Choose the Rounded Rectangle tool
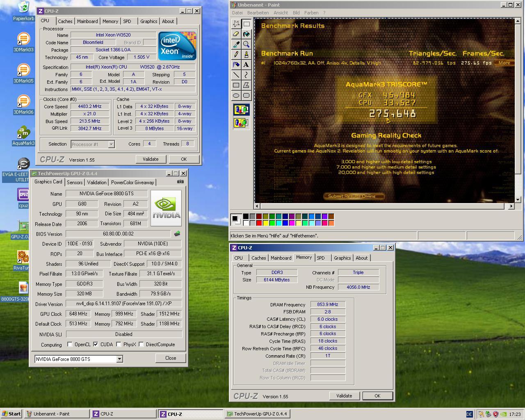525x420 pixels. click(246, 95)
